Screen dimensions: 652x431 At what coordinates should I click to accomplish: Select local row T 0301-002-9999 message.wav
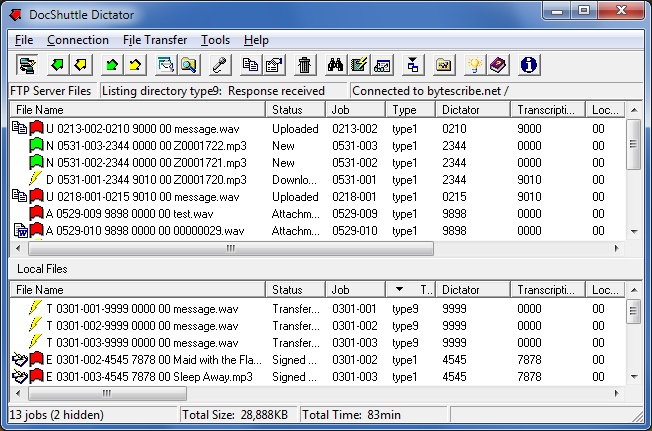click(318, 326)
